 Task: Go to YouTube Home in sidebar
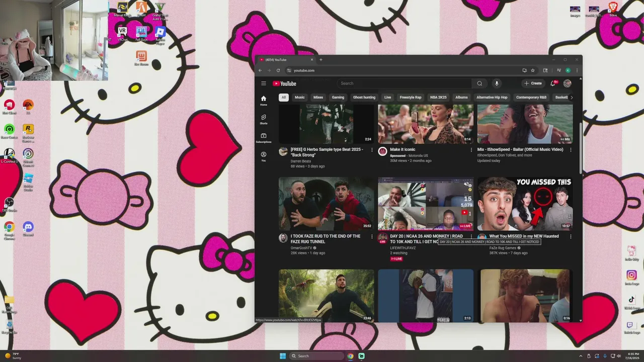click(264, 101)
